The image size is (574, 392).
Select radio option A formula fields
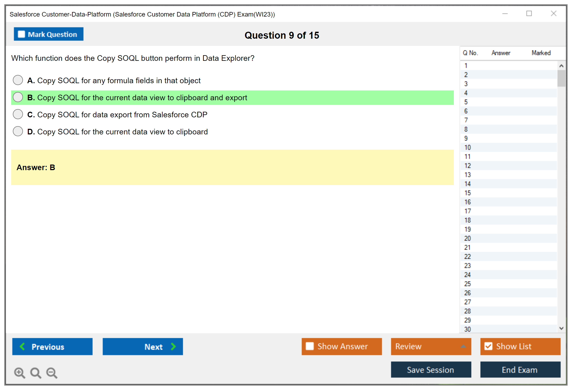(x=18, y=80)
